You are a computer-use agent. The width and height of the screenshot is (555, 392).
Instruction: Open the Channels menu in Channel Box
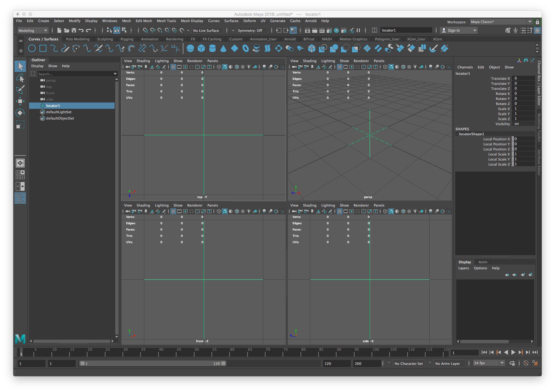click(x=465, y=67)
